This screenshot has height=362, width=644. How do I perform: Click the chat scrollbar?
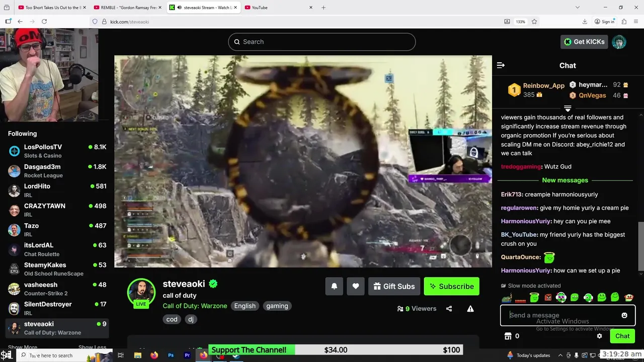(x=640, y=246)
